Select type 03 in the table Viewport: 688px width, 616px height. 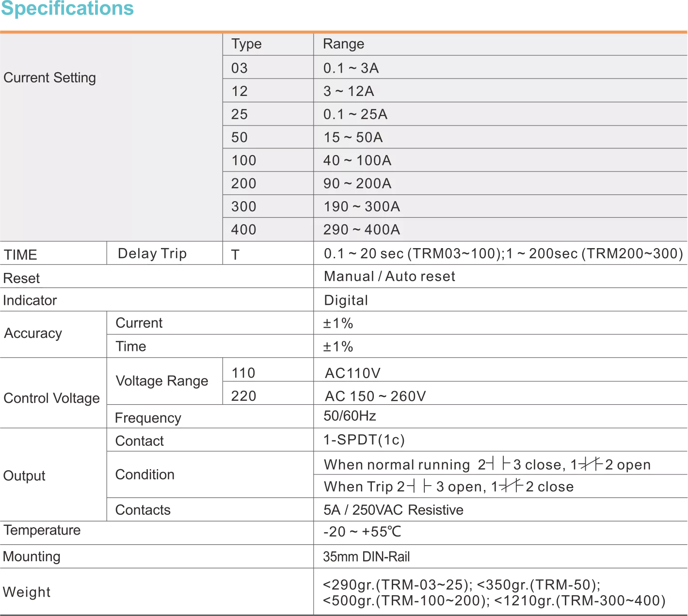click(x=240, y=68)
